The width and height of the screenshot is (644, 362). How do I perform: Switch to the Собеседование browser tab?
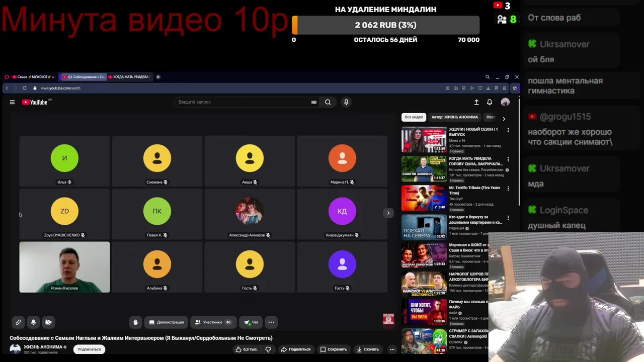click(x=83, y=77)
